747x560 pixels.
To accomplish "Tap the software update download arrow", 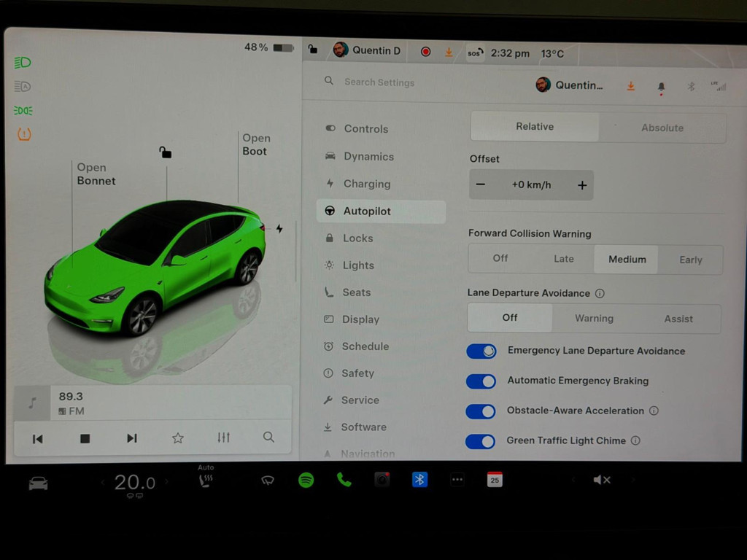I will pyautogui.click(x=630, y=85).
